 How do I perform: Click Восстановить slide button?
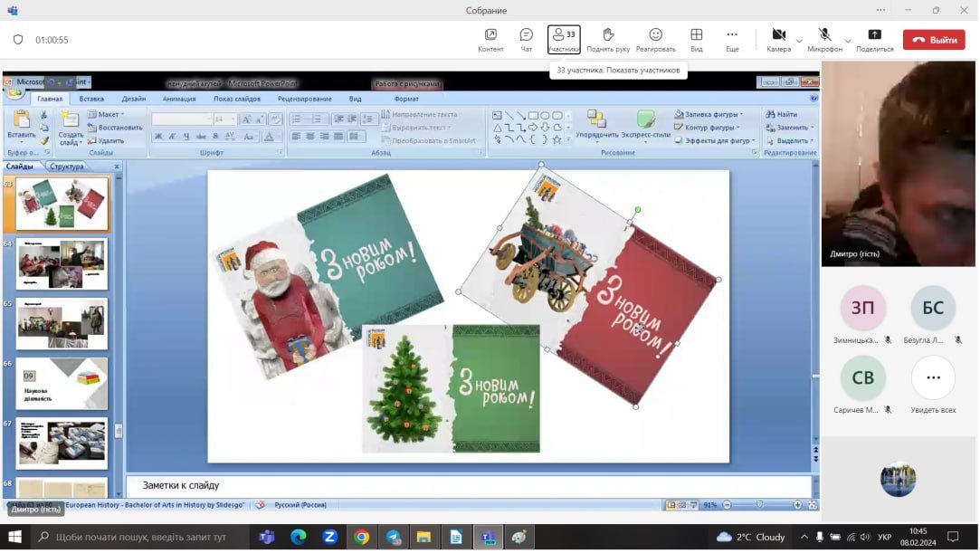115,128
